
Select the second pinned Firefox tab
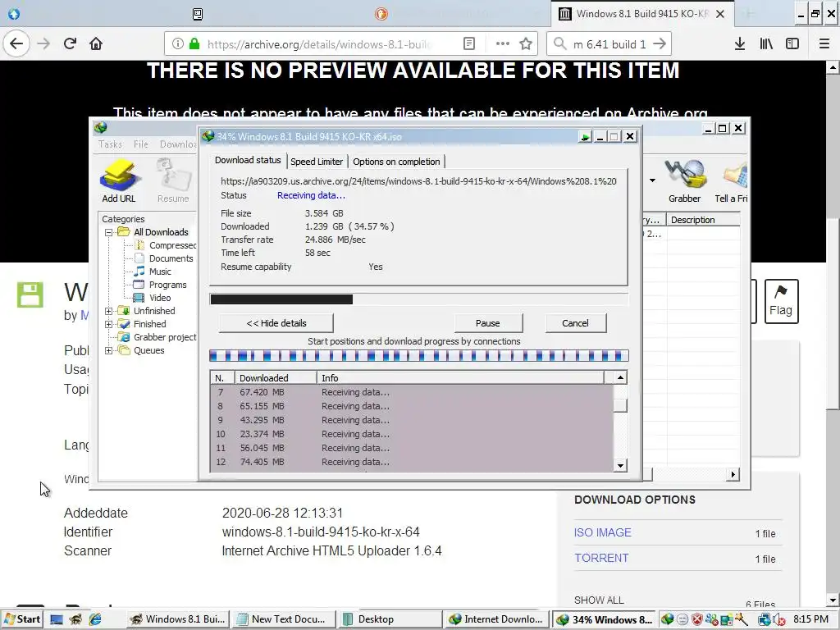tap(197, 15)
